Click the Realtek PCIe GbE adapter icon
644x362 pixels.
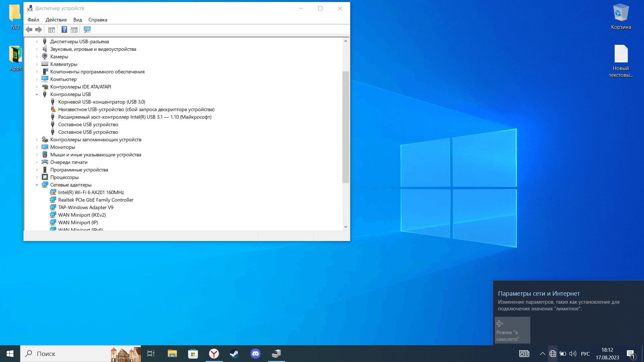point(53,200)
